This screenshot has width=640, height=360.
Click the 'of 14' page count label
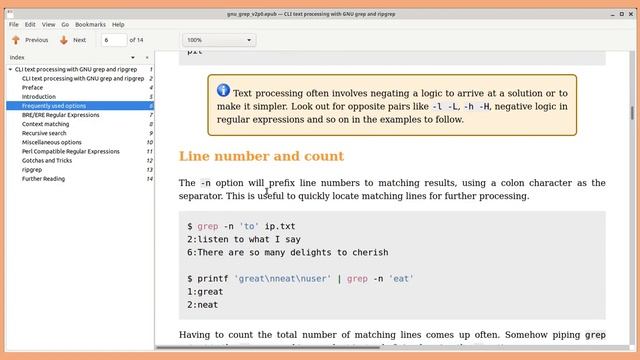pyautogui.click(x=136, y=40)
